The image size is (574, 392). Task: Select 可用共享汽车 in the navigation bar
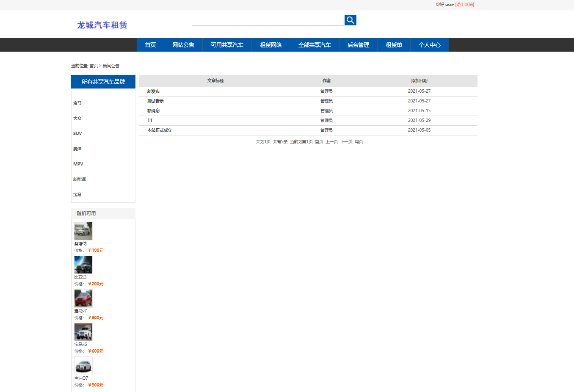[227, 45]
